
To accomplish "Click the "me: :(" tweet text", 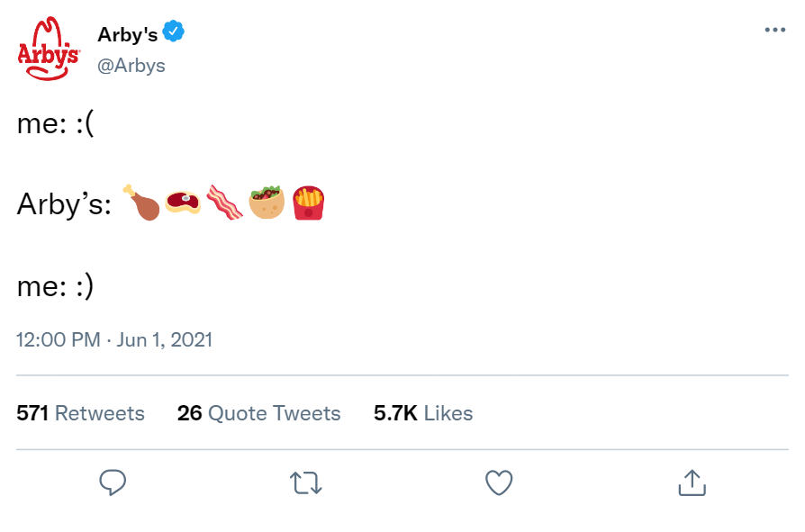I will click(x=55, y=123).
